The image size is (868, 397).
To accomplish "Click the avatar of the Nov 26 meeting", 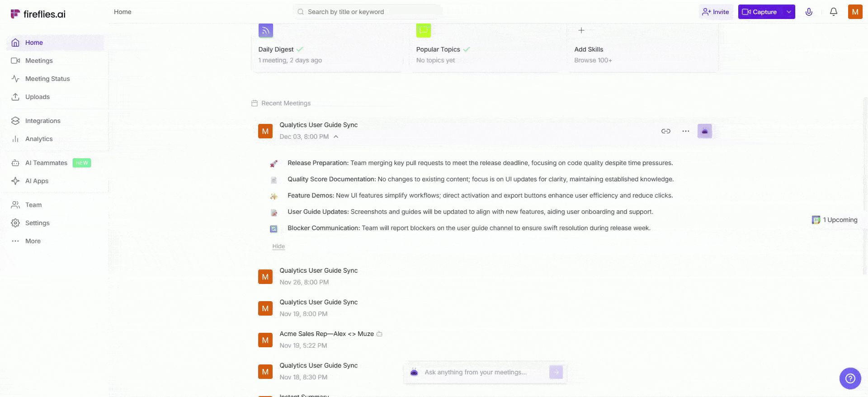I will click(265, 277).
